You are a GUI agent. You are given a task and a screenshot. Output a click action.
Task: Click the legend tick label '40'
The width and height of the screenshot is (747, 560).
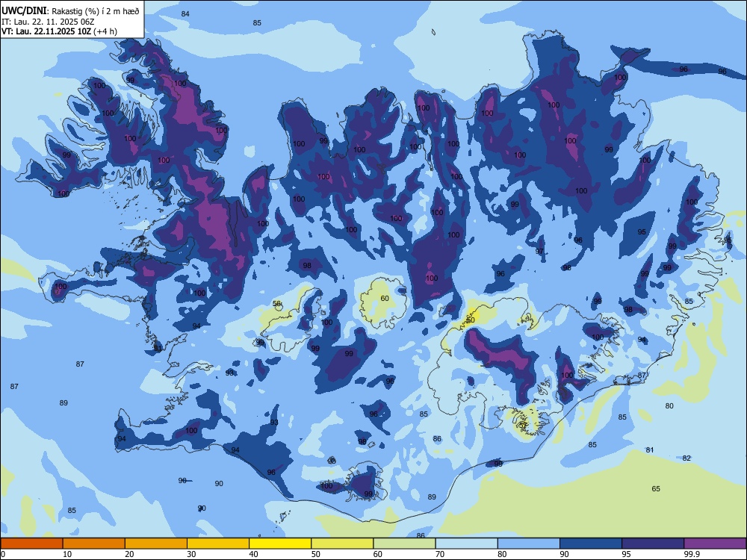253,554
